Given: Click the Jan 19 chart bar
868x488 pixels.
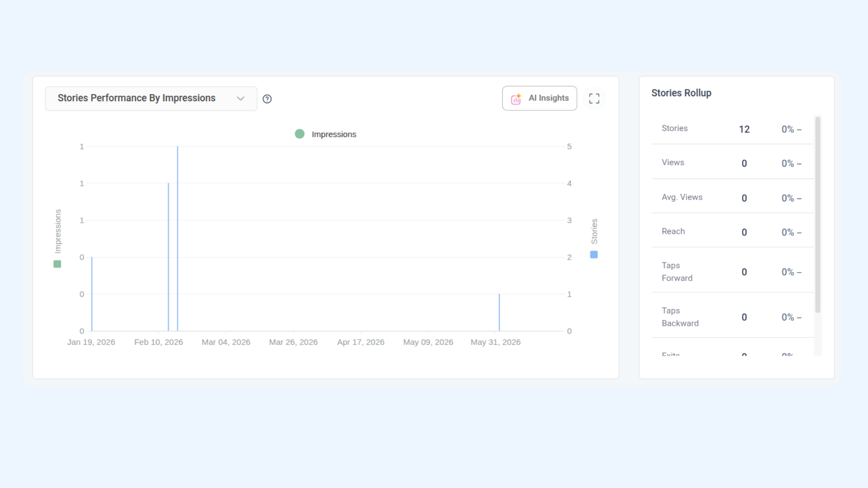Looking at the screenshot, I should pyautogui.click(x=92, y=294).
